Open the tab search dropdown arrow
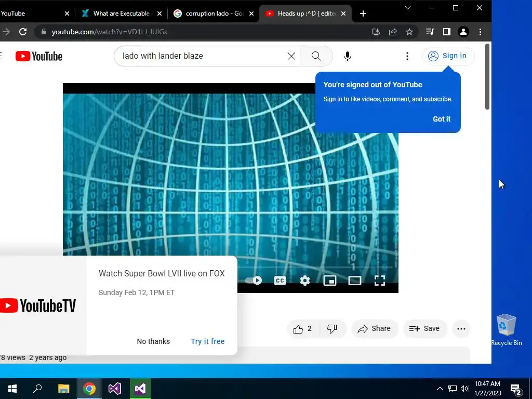532x399 pixels. click(408, 8)
